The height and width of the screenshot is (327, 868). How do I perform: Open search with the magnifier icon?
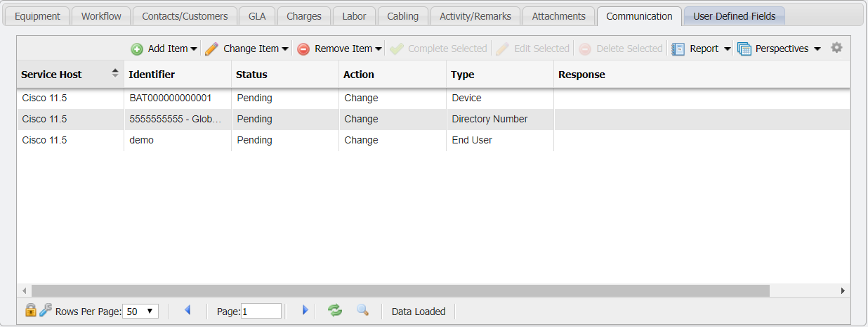[x=362, y=310]
